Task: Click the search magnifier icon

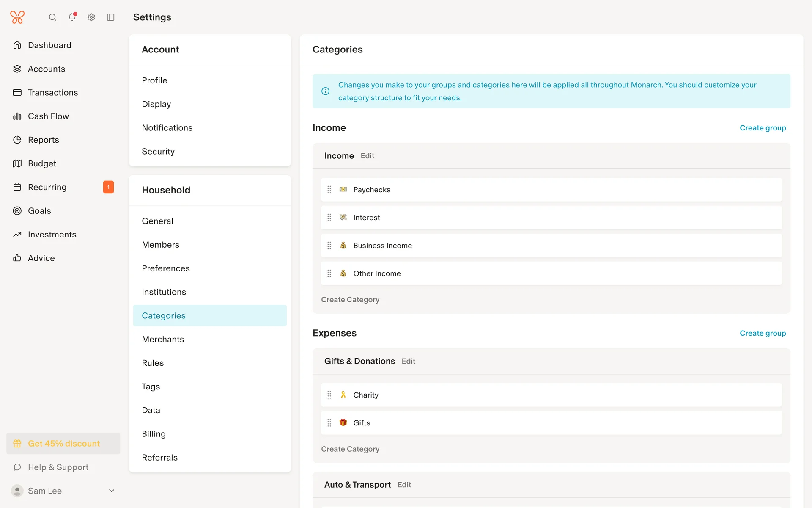Action: click(52, 17)
